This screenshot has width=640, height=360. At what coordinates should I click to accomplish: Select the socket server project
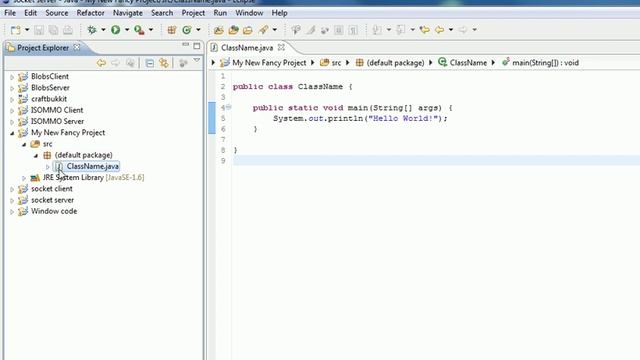pyautogui.click(x=53, y=200)
